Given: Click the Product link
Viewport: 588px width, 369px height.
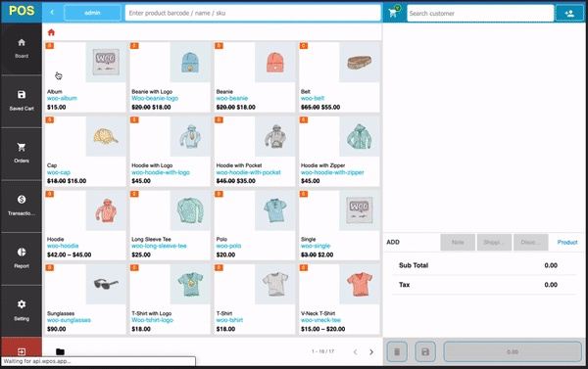Looking at the screenshot, I should [x=567, y=243].
